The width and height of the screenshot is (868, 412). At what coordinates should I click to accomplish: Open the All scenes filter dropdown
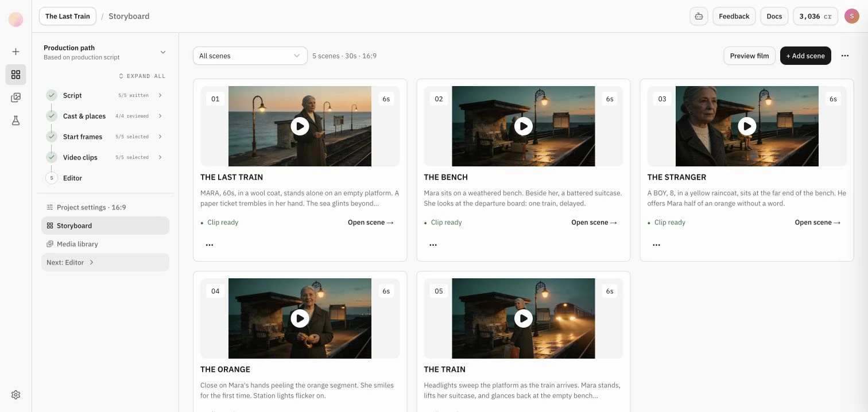(x=250, y=56)
